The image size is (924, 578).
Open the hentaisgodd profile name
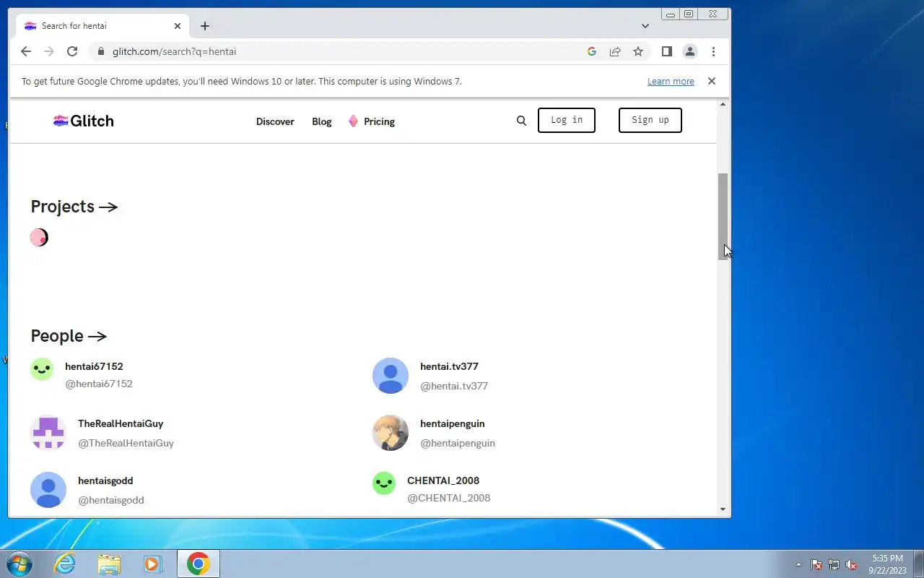[x=105, y=480]
